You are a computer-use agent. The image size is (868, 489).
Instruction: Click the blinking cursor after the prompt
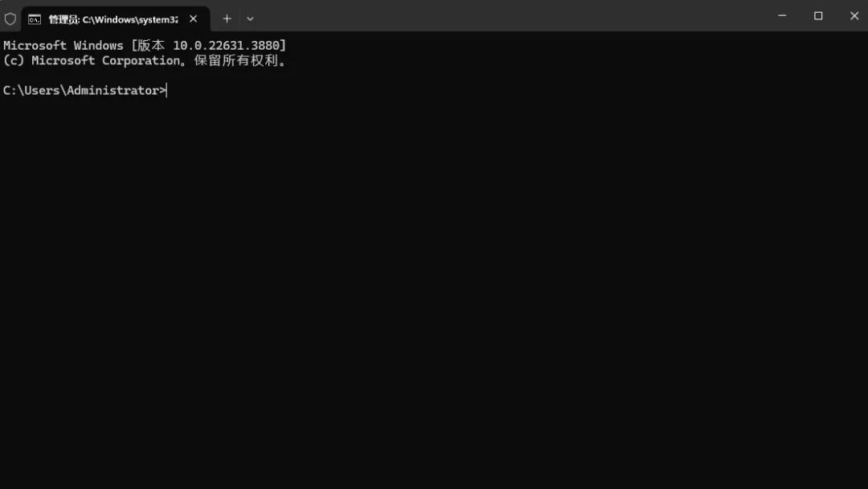tap(166, 90)
